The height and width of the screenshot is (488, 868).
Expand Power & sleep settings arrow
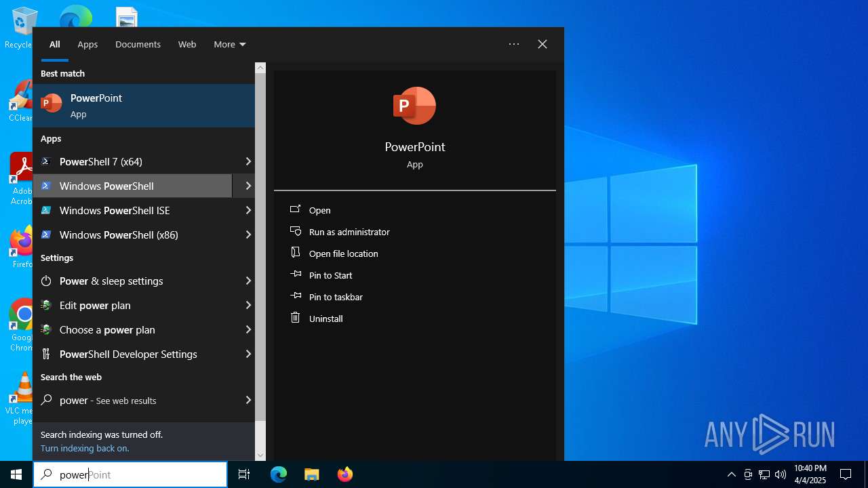click(x=248, y=281)
